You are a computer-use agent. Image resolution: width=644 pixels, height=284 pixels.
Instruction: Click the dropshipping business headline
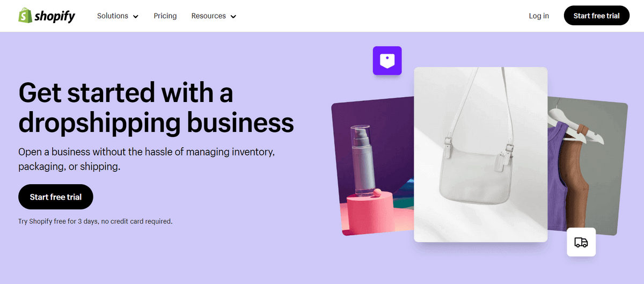pos(156,107)
